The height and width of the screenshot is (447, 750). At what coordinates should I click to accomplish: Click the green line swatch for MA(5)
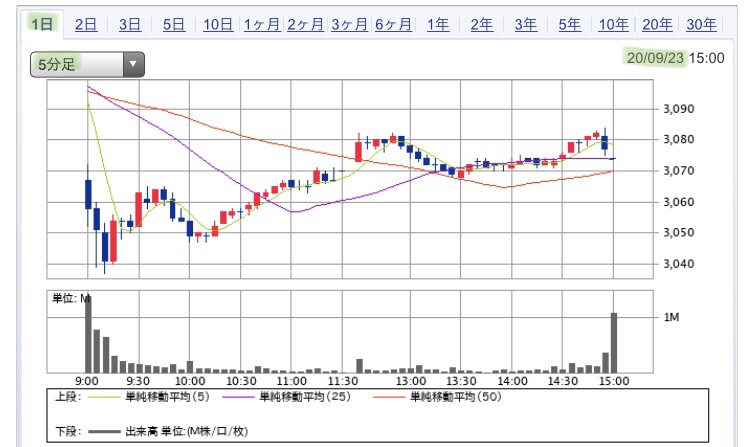click(104, 397)
